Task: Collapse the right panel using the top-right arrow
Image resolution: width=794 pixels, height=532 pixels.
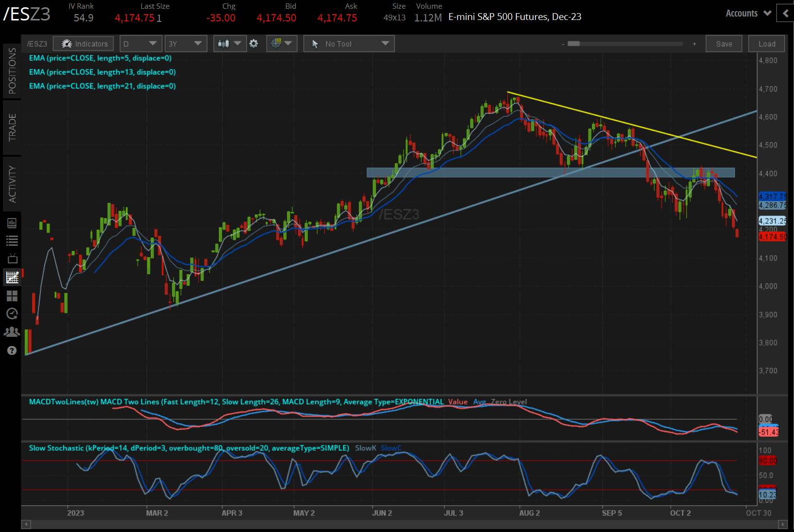Action: 785,14
